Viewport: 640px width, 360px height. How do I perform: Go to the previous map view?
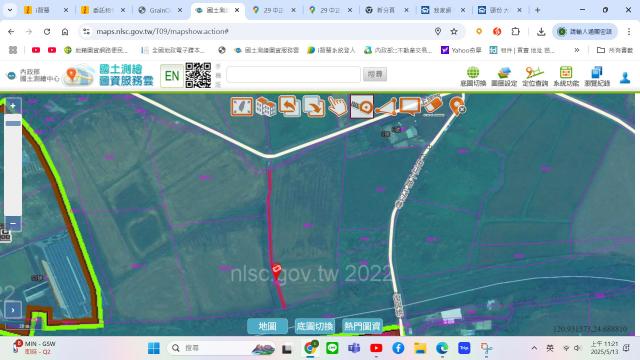(x=289, y=107)
